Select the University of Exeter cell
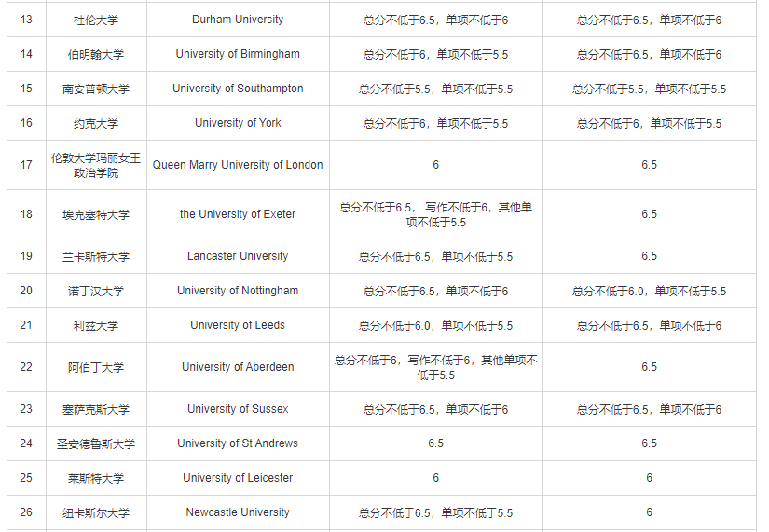Screen dimensions: 769x532 pyautogui.click(x=238, y=214)
